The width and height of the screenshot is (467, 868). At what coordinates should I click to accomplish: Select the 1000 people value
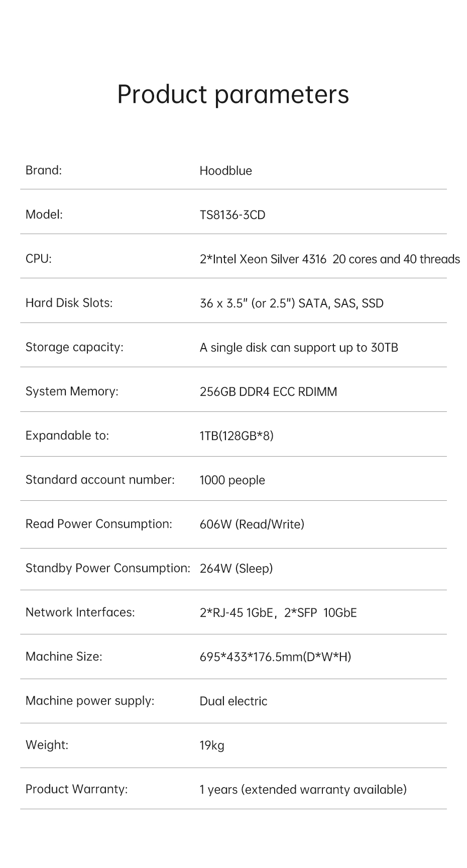point(232,480)
